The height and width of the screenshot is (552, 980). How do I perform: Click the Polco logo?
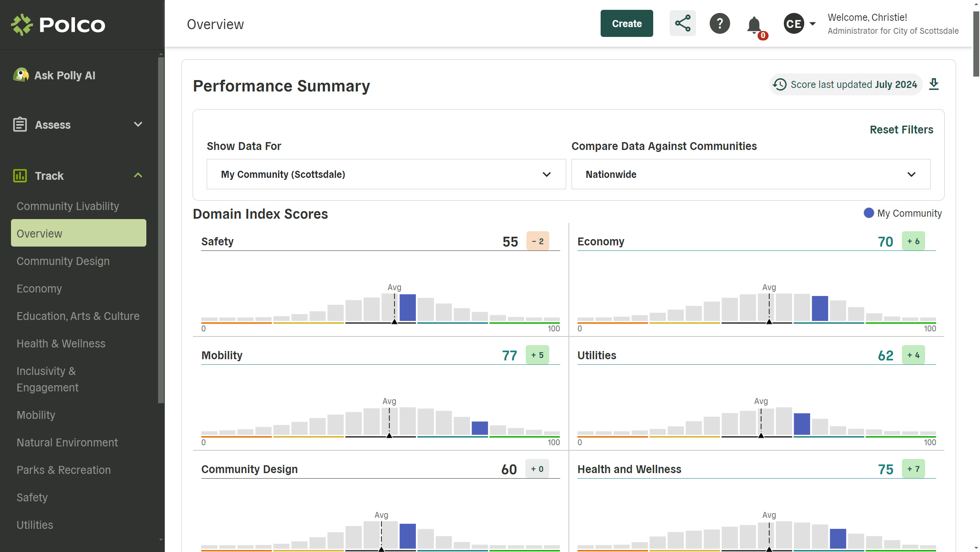pos(58,24)
